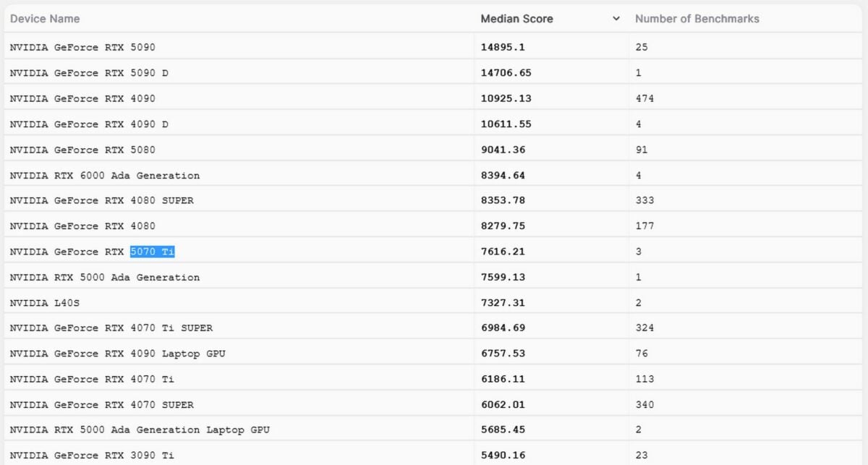This screenshot has width=868, height=465.
Task: Open the Median Score sort dropdown
Action: 616,18
